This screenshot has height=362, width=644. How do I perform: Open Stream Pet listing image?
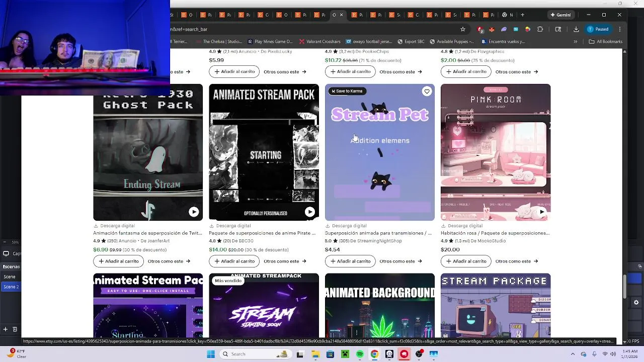pyautogui.click(x=380, y=152)
